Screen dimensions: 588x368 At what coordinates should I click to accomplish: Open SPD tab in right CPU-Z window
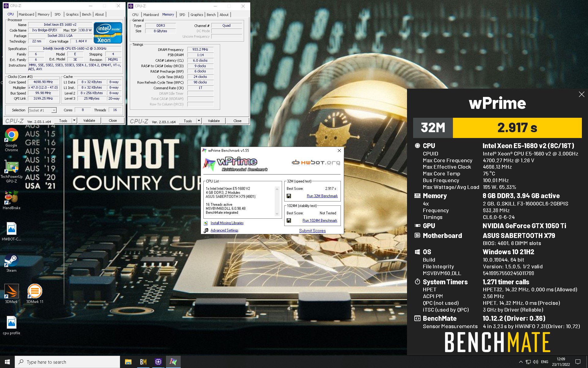click(182, 15)
